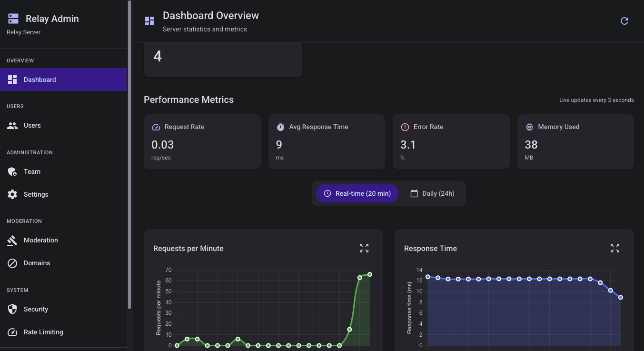The image size is (644, 351).
Task: Click the Team shield icon
Action: (x=12, y=171)
